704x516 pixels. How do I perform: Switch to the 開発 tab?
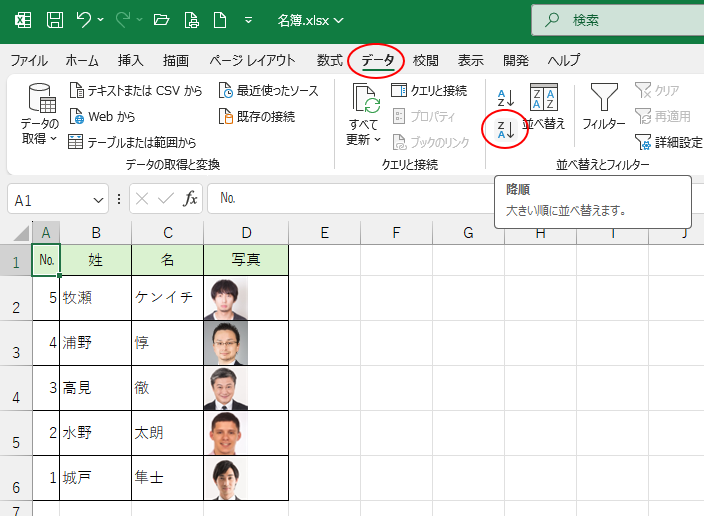tap(515, 60)
